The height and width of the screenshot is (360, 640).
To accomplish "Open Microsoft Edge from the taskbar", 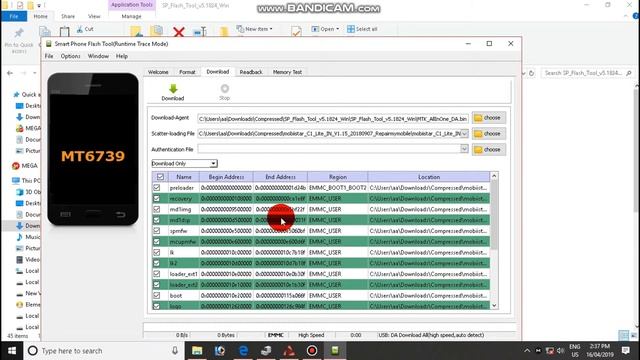I will [243, 351].
